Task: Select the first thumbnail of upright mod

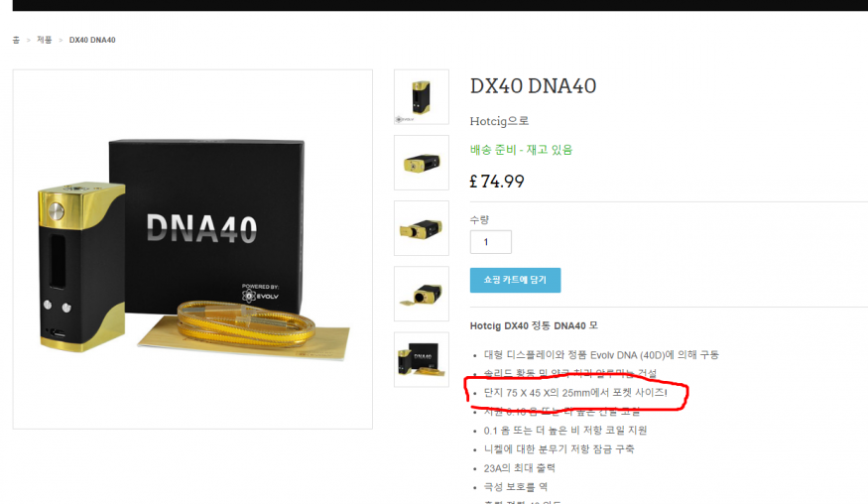Action: click(x=422, y=97)
